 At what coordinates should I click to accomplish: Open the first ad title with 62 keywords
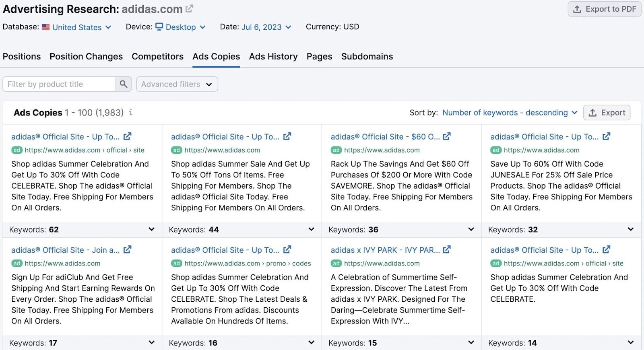pyautogui.click(x=65, y=137)
